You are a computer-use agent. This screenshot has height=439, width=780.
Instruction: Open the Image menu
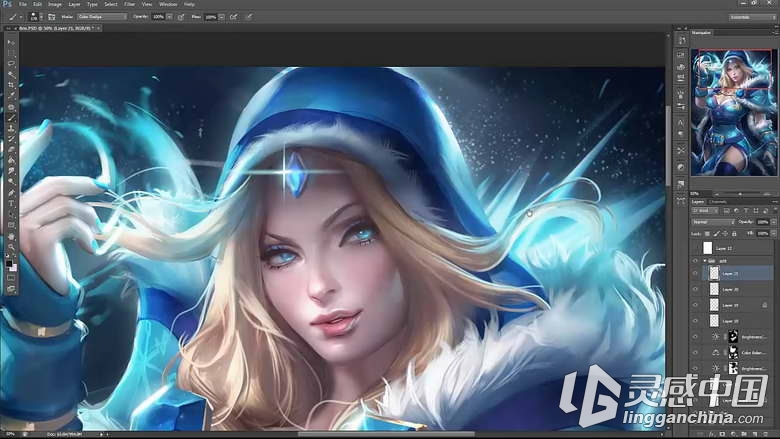(x=55, y=4)
